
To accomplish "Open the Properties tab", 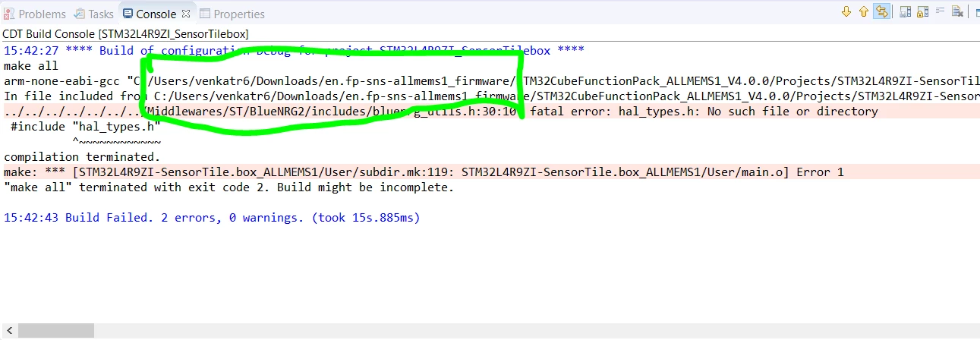I will [232, 14].
